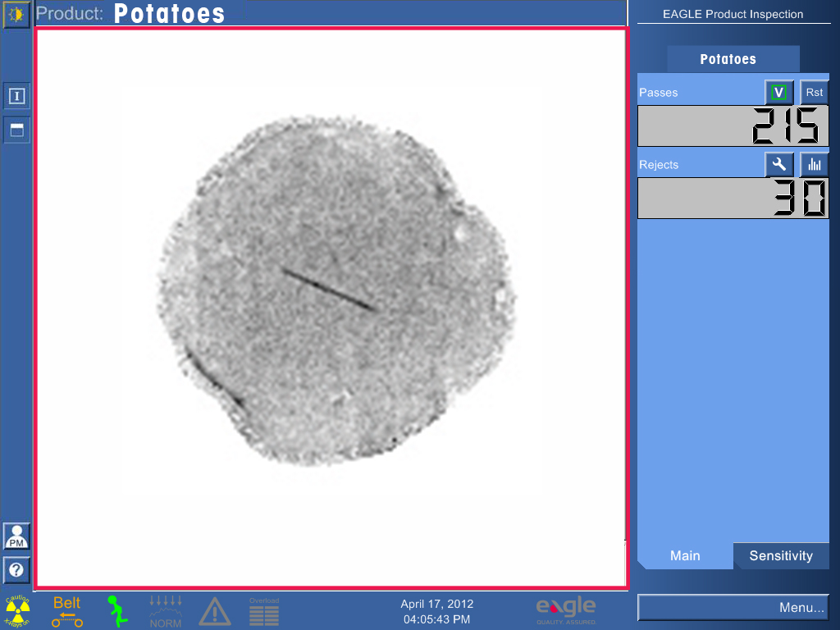Open help with the question mark icon
Screen dimensions: 840x630
16,569
